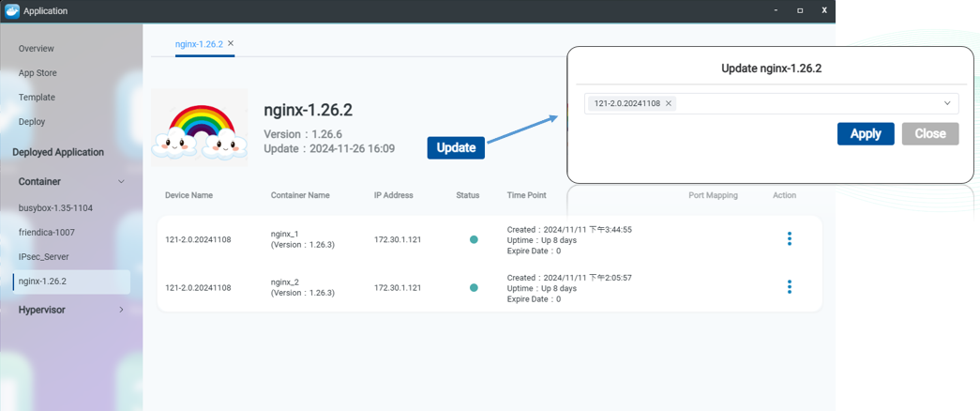This screenshot has width=980, height=411.
Task: Select Deployed Application heading
Action: click(x=58, y=152)
